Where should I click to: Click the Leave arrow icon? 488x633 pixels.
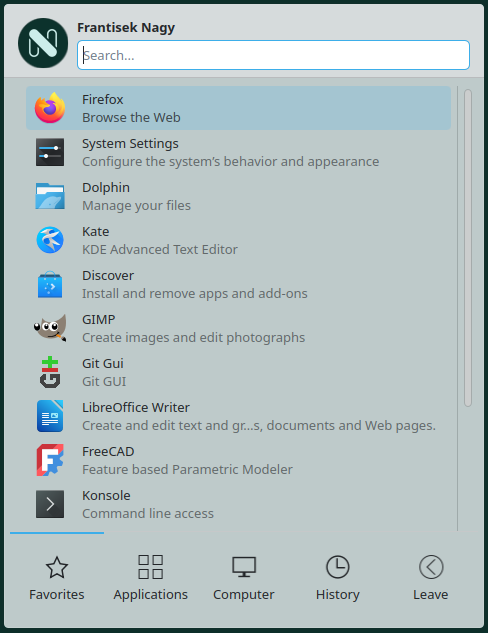coord(431,567)
